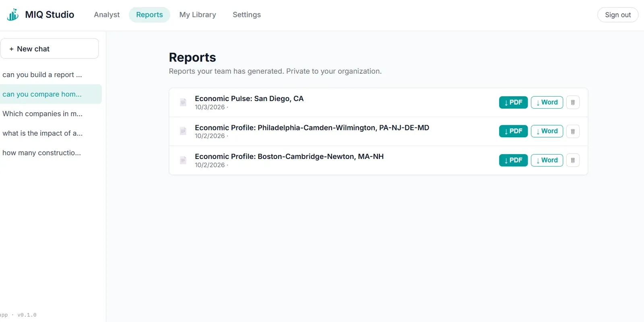644x322 pixels.
Task: Click 'Economic Pulse: San Diego, CA' title
Action: 249,99
